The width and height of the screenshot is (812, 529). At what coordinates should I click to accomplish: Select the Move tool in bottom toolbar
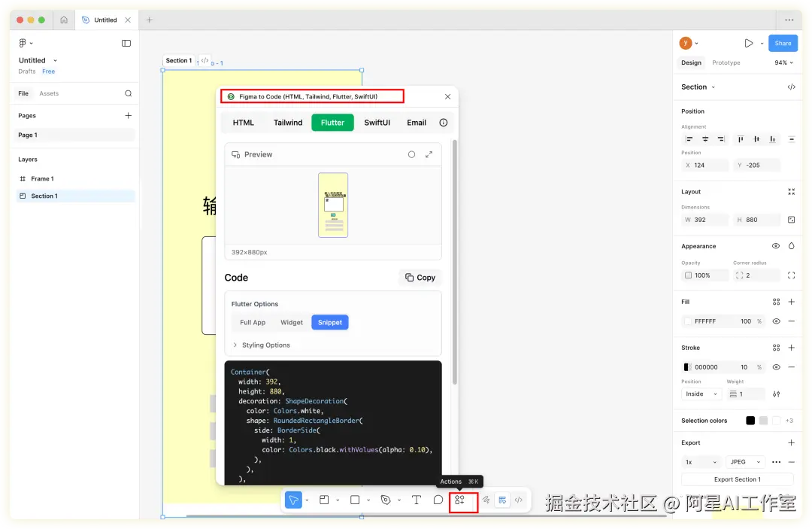point(293,500)
